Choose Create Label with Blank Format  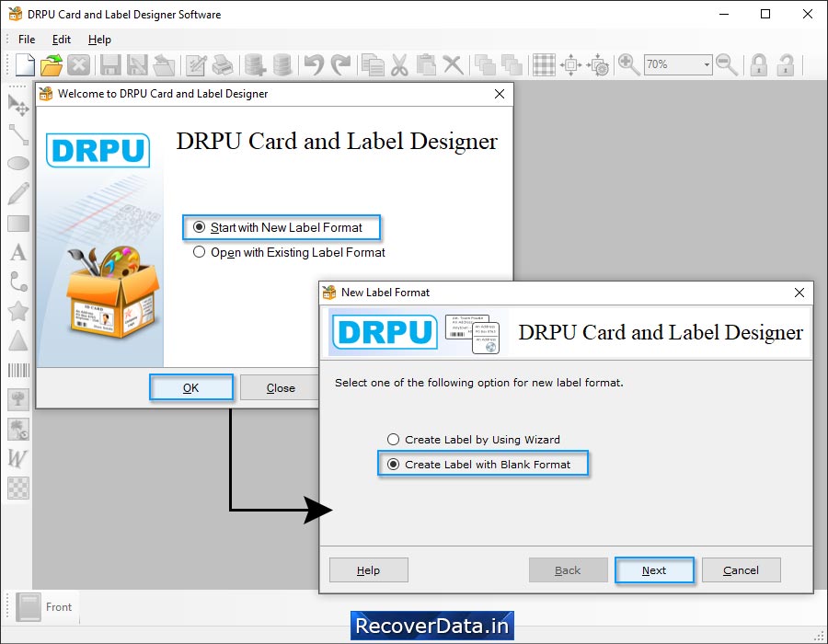click(x=479, y=464)
